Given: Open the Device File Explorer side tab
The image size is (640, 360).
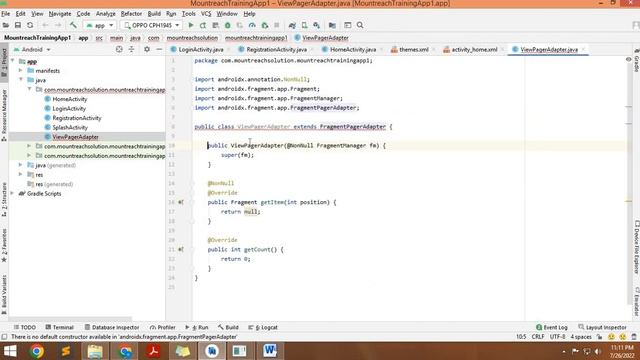Looking at the screenshot, I should (x=636, y=247).
